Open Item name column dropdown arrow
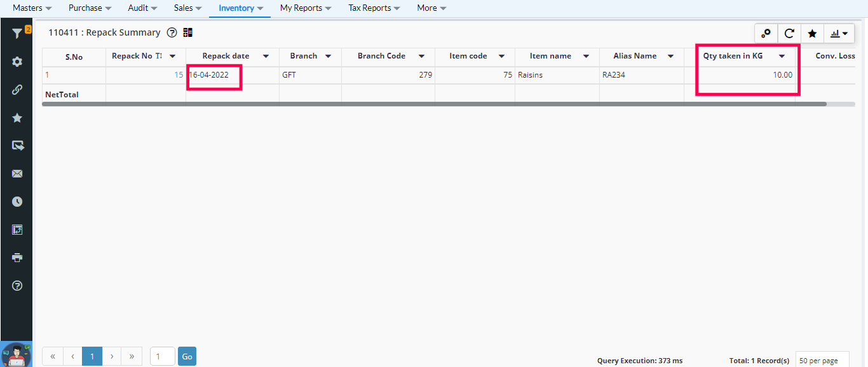The image size is (868, 367). pyautogui.click(x=586, y=57)
